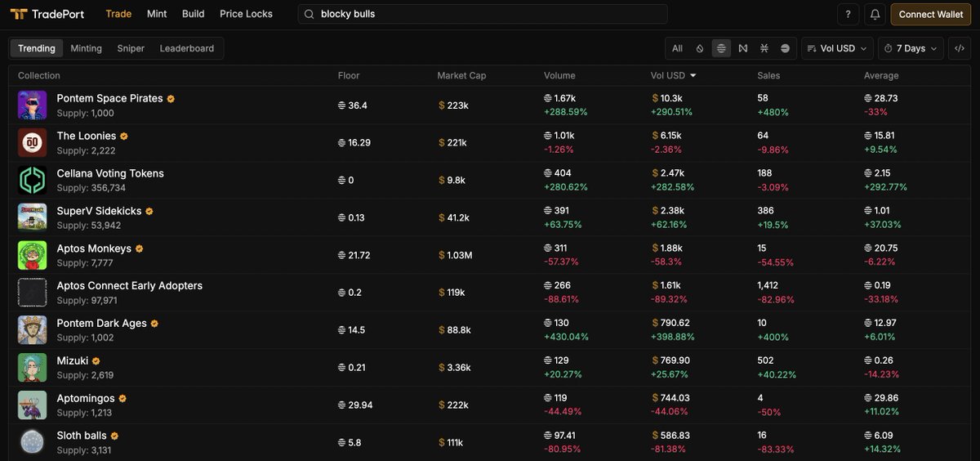
Task: Open the 7 Days timeframe dropdown
Action: [911, 48]
